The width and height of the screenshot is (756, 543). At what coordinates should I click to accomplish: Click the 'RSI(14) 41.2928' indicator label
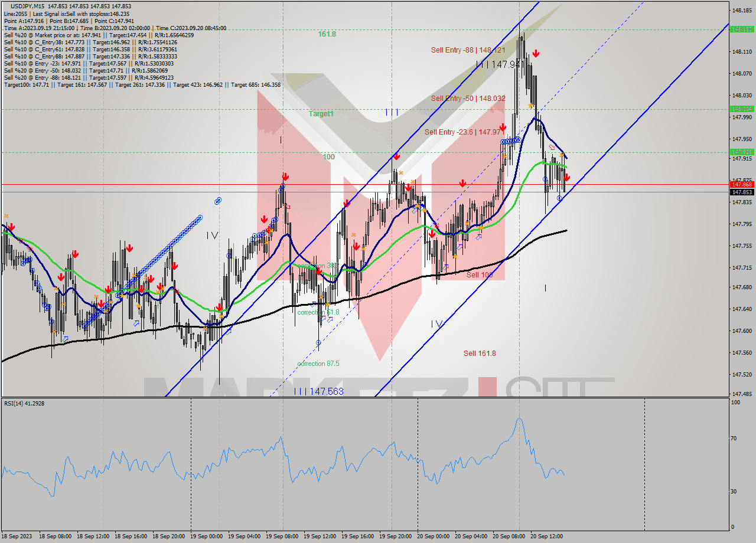coord(24,403)
